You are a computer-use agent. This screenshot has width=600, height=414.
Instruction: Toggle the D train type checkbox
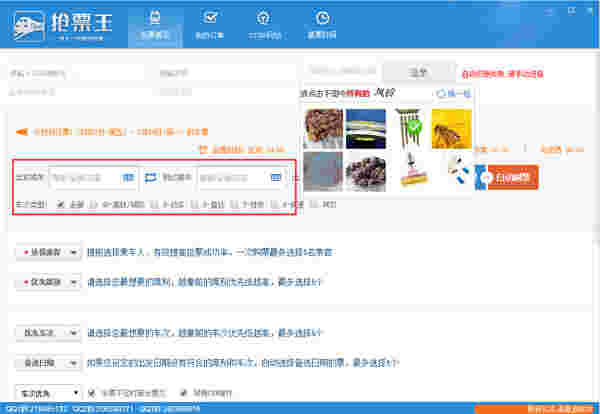click(155, 205)
